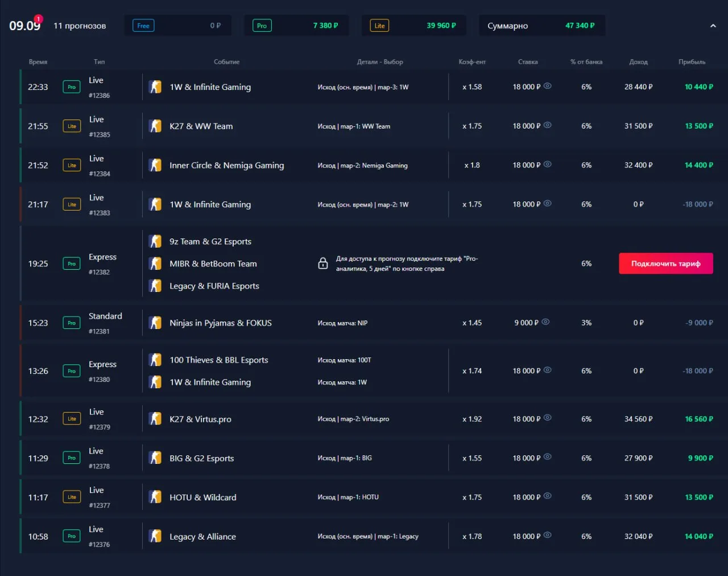Toggle the eye icon by the stake in row #12378

(x=548, y=457)
